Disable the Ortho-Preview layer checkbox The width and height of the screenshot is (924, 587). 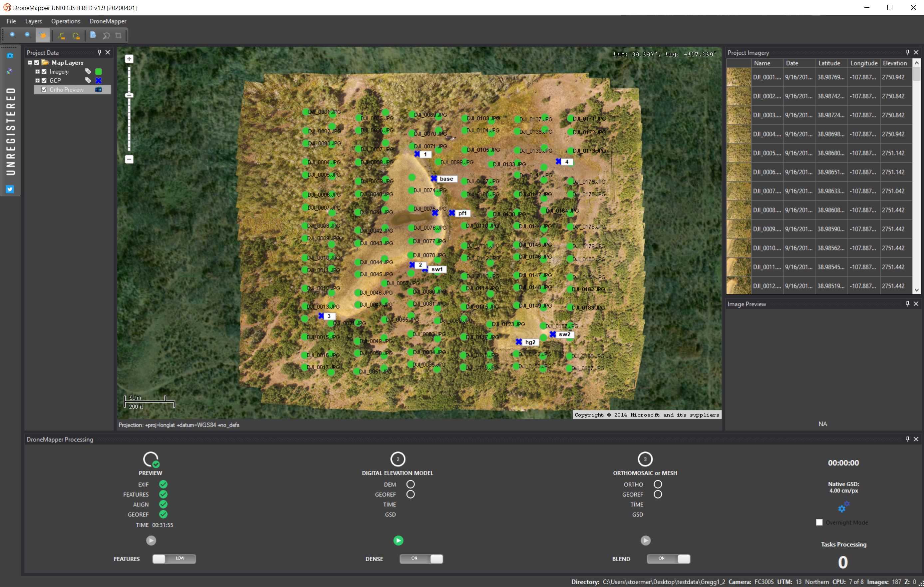[x=44, y=90]
